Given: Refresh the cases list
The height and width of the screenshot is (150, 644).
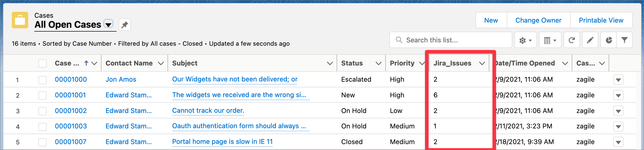Looking at the screenshot, I should (x=572, y=40).
